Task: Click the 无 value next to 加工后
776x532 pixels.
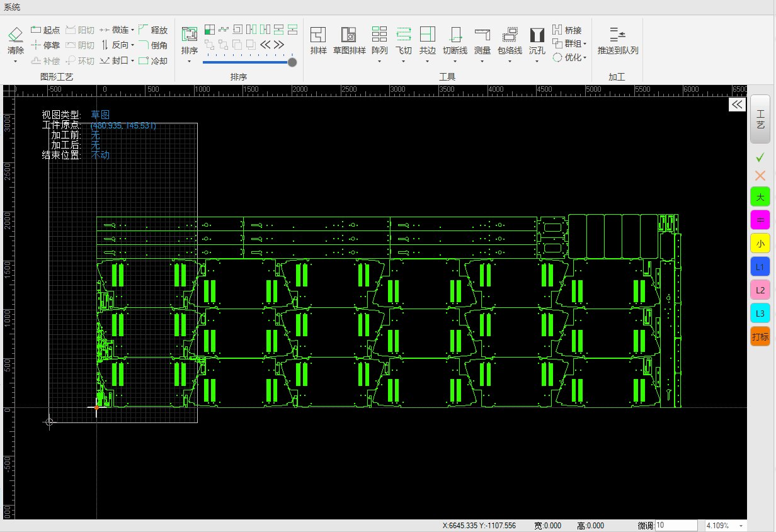Action: point(95,145)
